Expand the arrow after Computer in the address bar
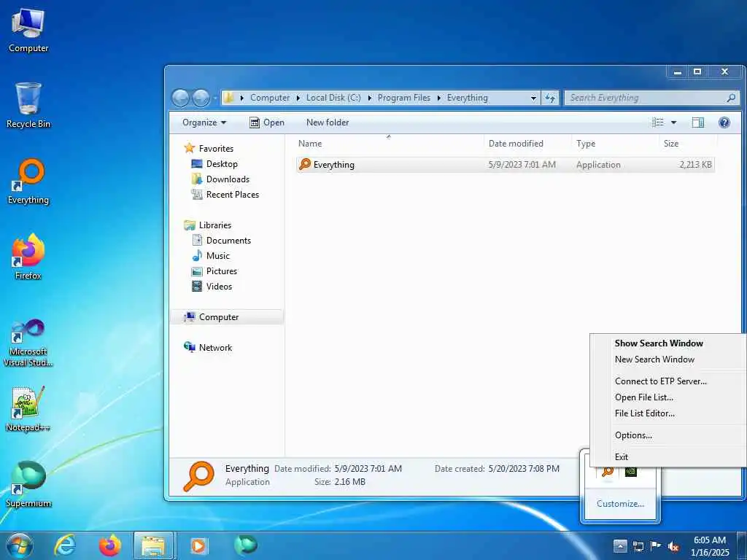747x560 pixels. pos(298,98)
